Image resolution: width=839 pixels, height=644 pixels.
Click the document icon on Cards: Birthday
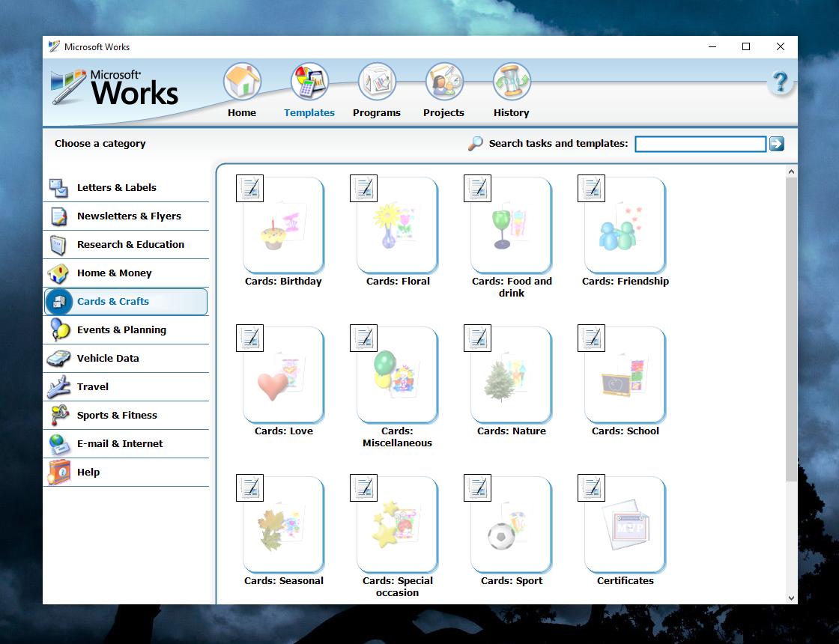tap(249, 188)
